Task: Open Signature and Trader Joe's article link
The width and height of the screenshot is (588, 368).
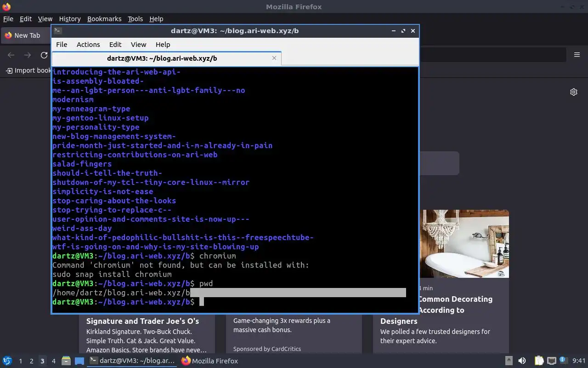Action: pos(143,321)
